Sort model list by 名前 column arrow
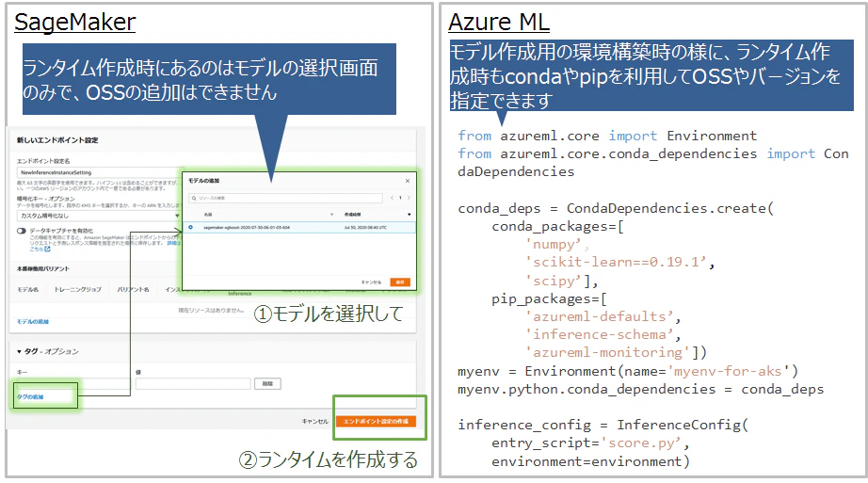Image resolution: width=868 pixels, height=483 pixels. tap(331, 215)
